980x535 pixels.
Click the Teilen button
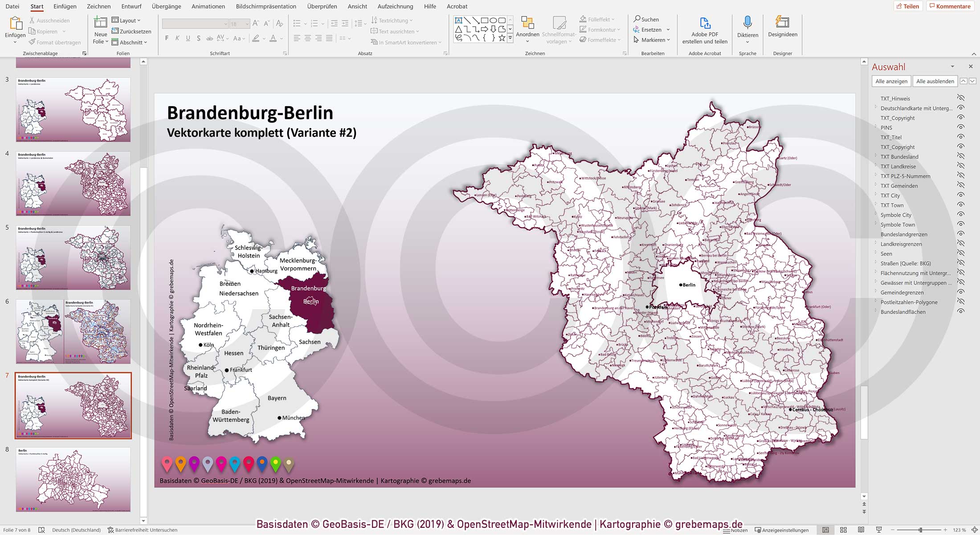[x=909, y=6]
